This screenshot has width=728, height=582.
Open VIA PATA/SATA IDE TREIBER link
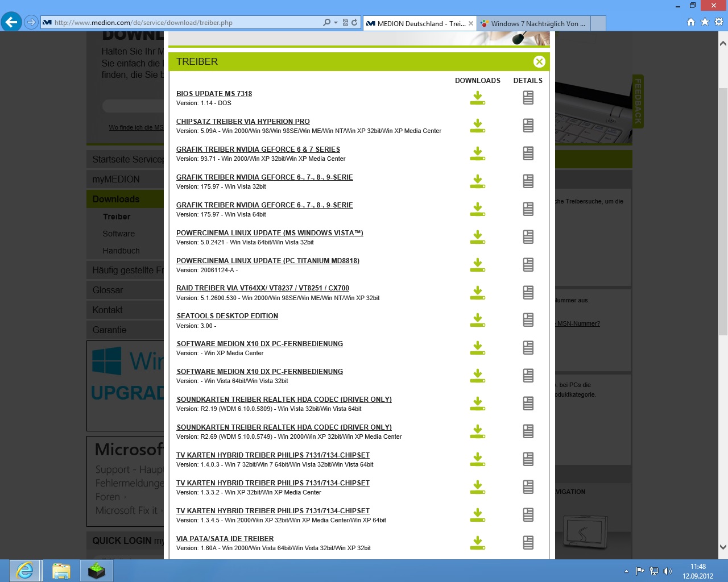coord(225,539)
